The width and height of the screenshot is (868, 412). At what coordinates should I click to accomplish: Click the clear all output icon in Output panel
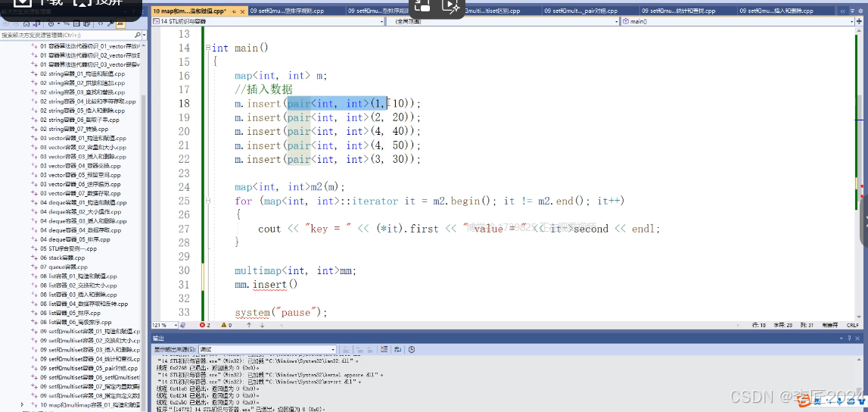click(384, 349)
